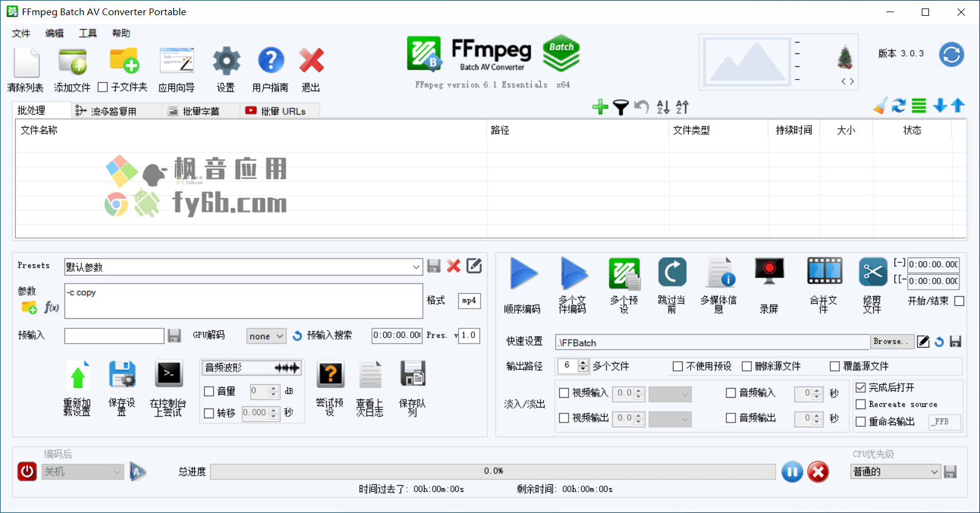Adjust the 多个文件 count spinner
The width and height of the screenshot is (980, 513).
point(573,365)
